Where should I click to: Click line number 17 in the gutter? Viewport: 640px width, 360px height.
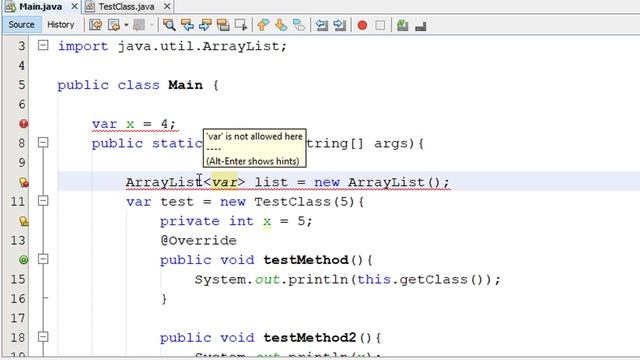click(x=18, y=318)
